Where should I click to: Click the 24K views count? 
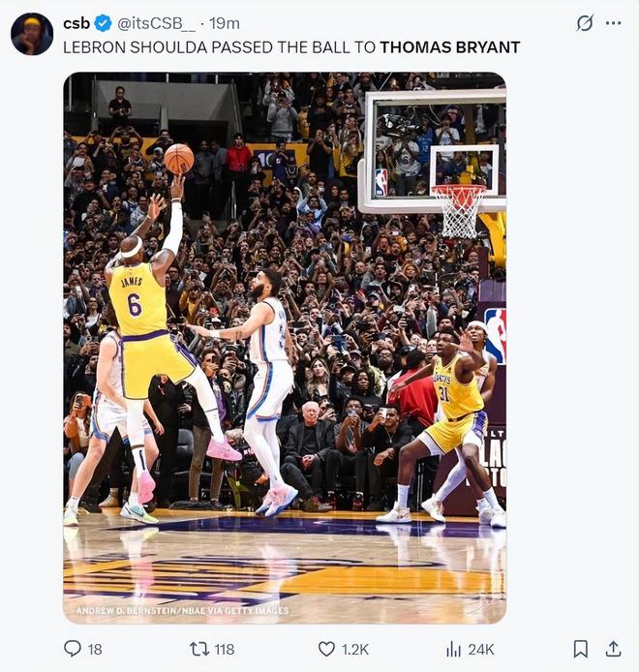pyautogui.click(x=481, y=649)
